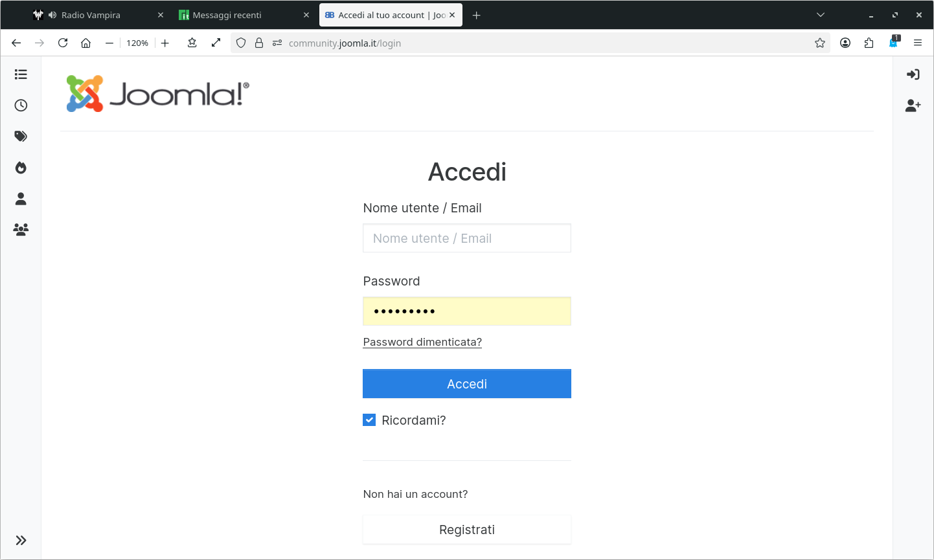Open the tags icon in left sidebar
This screenshot has width=934, height=560.
(x=21, y=137)
